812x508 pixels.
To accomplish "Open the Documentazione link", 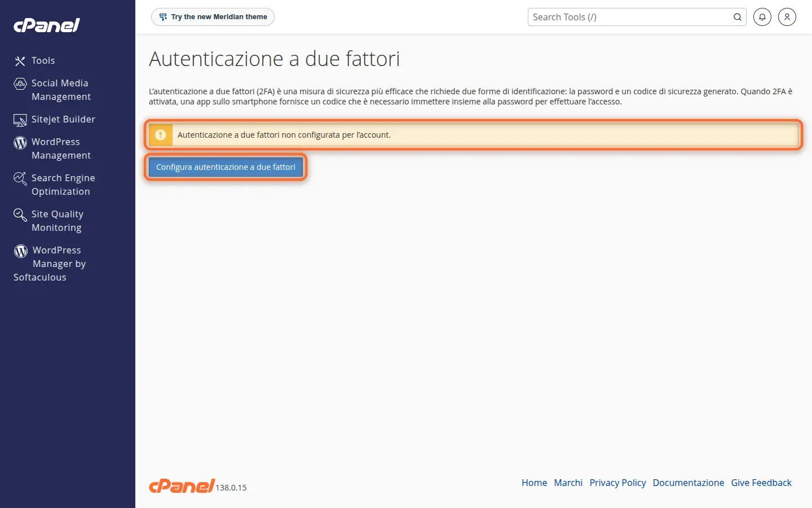I will coord(688,483).
